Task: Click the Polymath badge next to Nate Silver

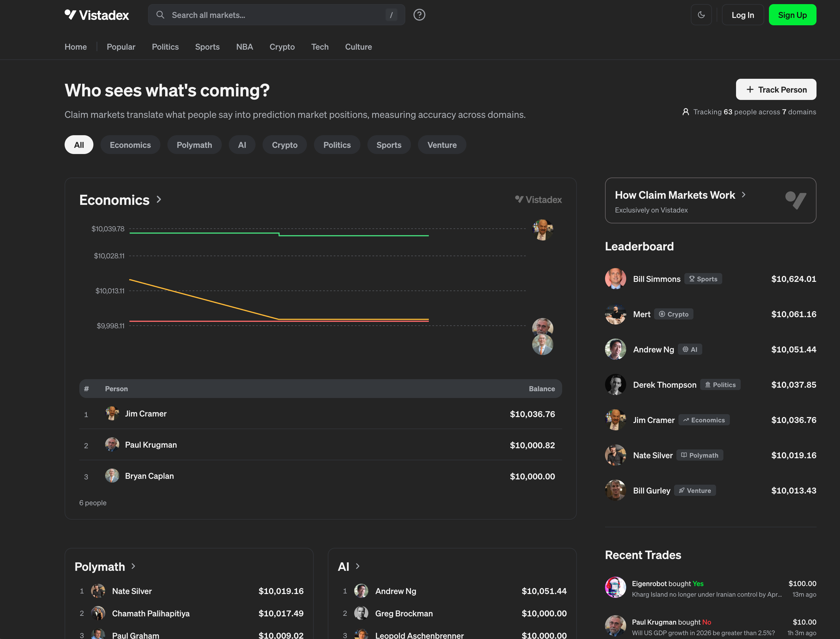Action: click(699, 455)
